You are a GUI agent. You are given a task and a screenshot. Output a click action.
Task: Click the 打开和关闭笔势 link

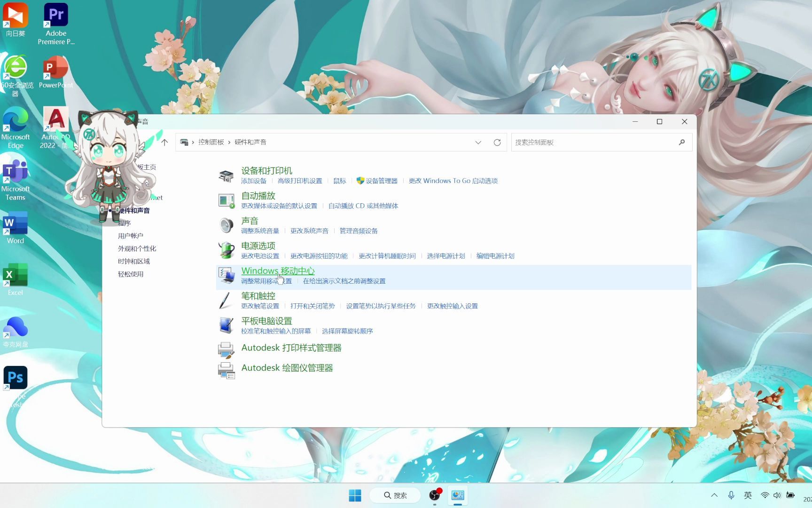312,306
